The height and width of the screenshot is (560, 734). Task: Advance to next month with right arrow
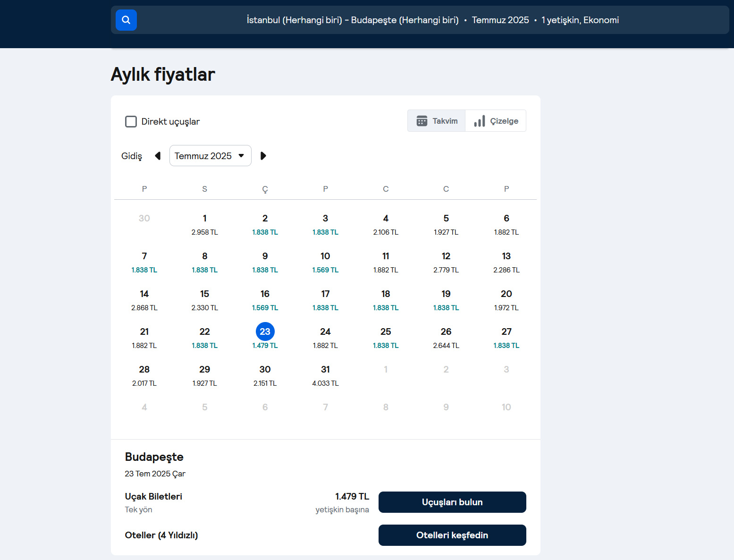(x=263, y=156)
